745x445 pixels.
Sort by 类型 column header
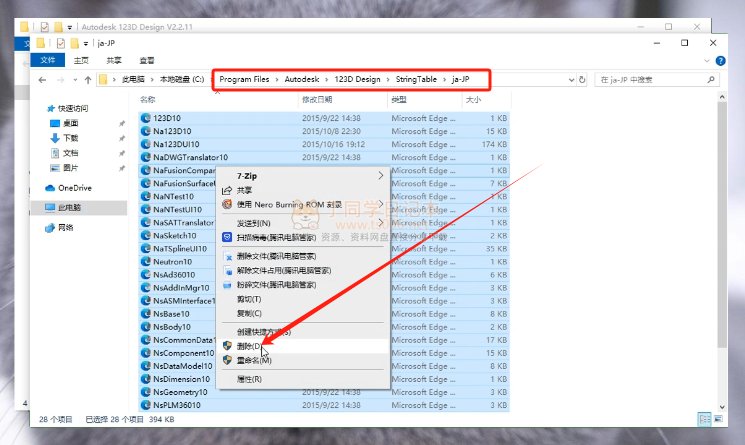399,99
